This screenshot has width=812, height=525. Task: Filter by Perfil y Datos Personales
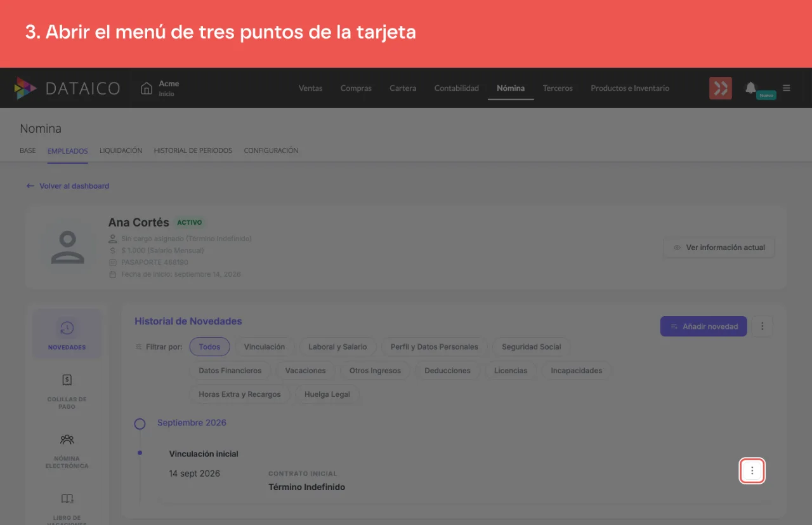coord(435,347)
